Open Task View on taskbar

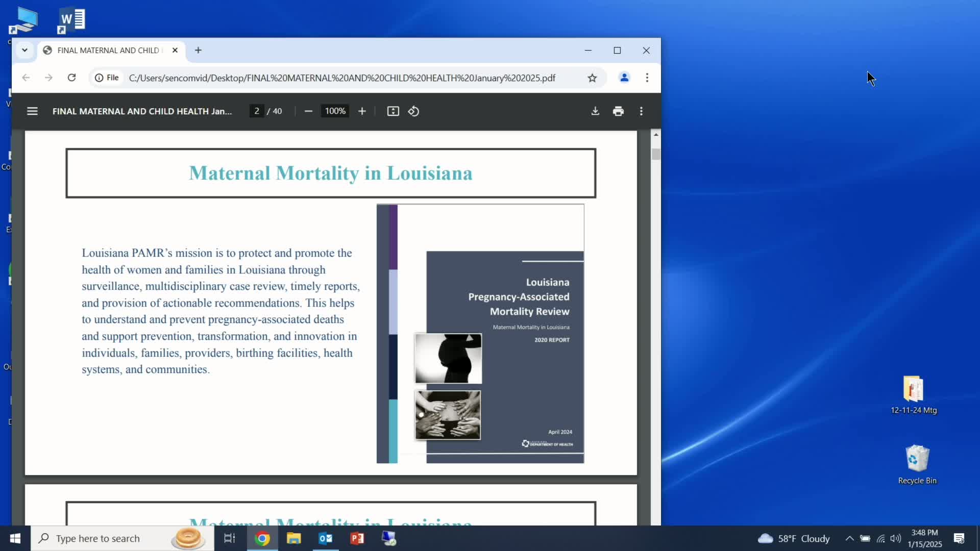(x=230, y=538)
